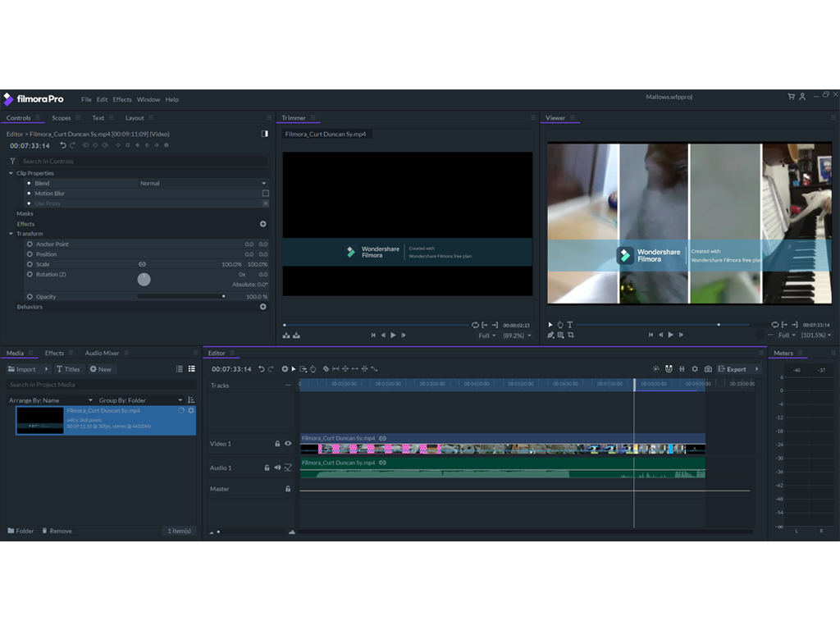
Task: Click the Import button
Action: pos(22,369)
